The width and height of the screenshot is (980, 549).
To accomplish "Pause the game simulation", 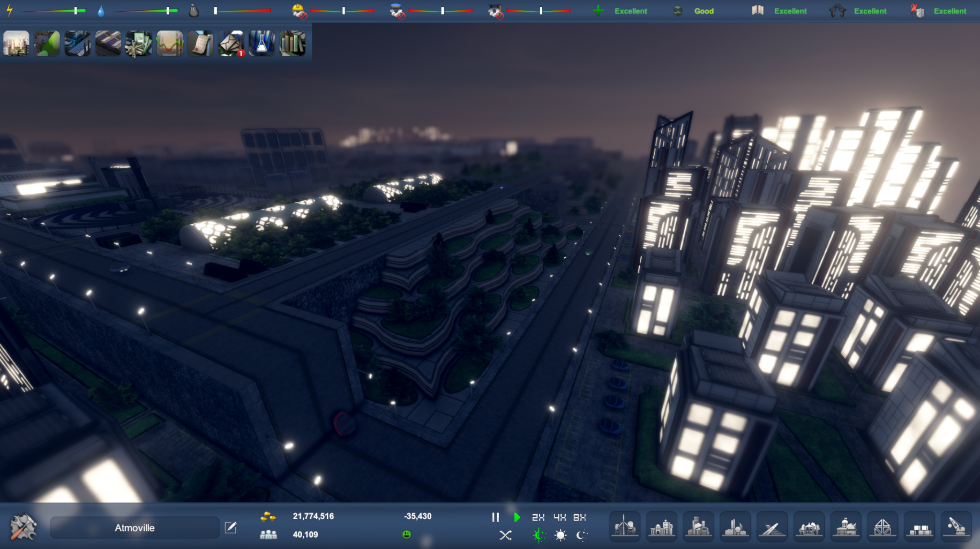I will coord(495,517).
